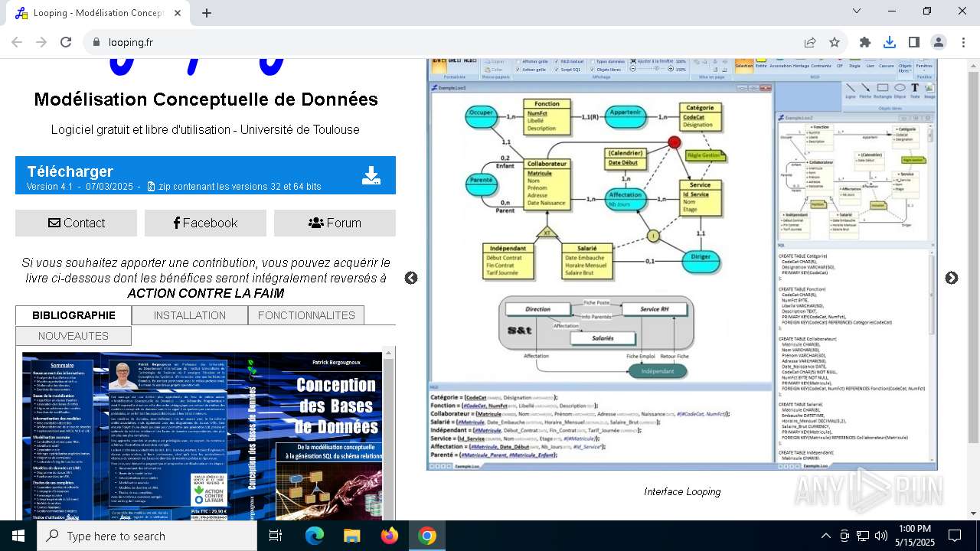Open Chrome three-dot menu

pos(962,43)
